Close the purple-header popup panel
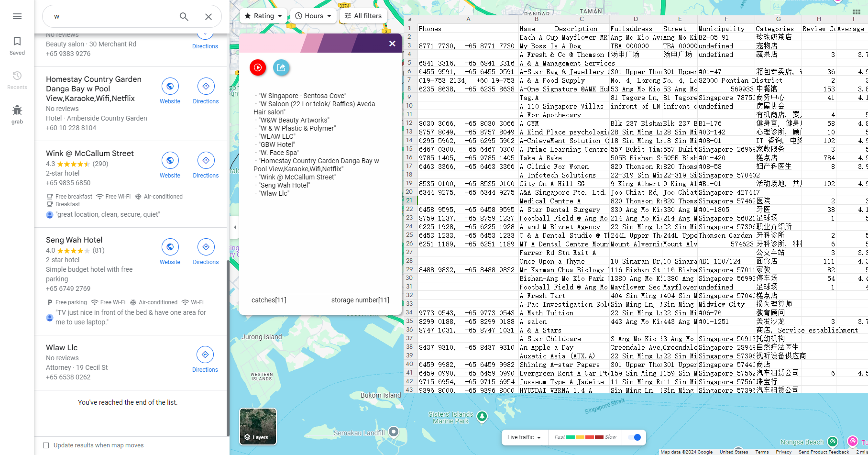Viewport: 868px width, 455px height. (x=392, y=44)
